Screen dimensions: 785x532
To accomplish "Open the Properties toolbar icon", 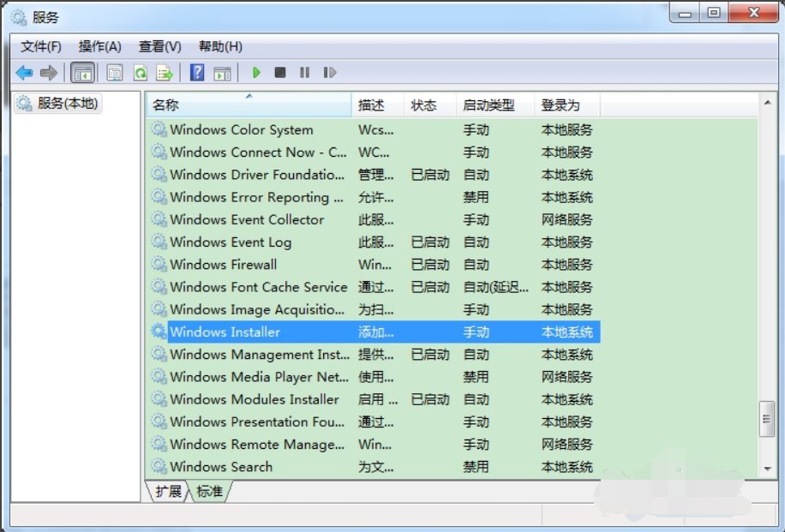I will pos(115,73).
